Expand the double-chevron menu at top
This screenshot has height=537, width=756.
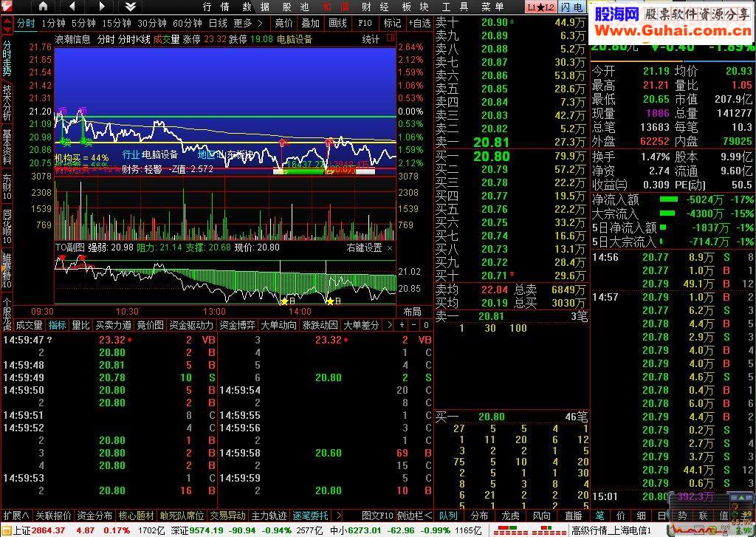click(130, 6)
